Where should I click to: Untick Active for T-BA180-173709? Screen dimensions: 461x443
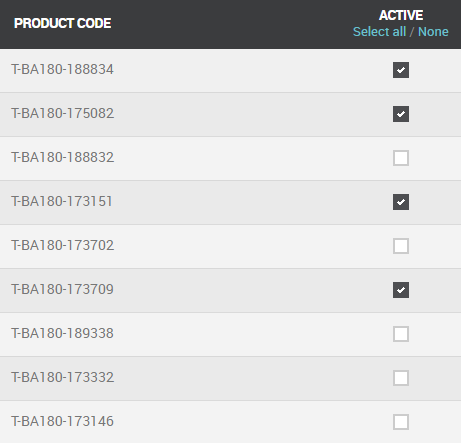pos(401,290)
